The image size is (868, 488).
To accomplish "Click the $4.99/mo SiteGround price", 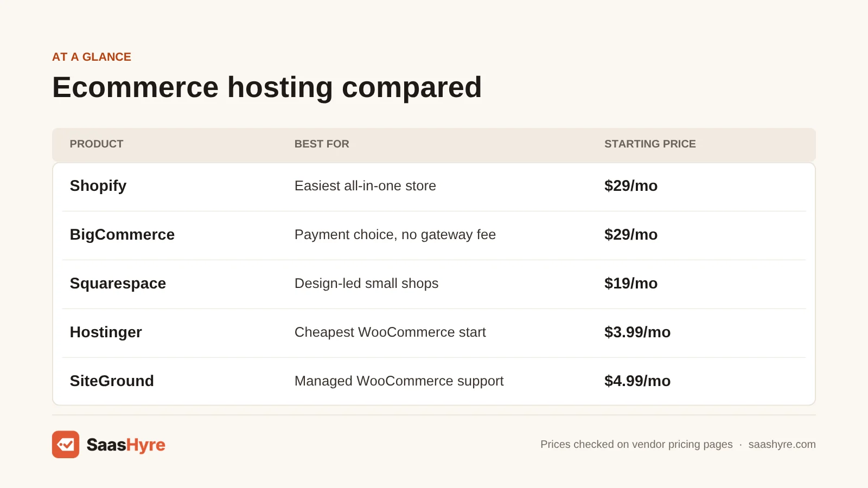I will coord(637,381).
